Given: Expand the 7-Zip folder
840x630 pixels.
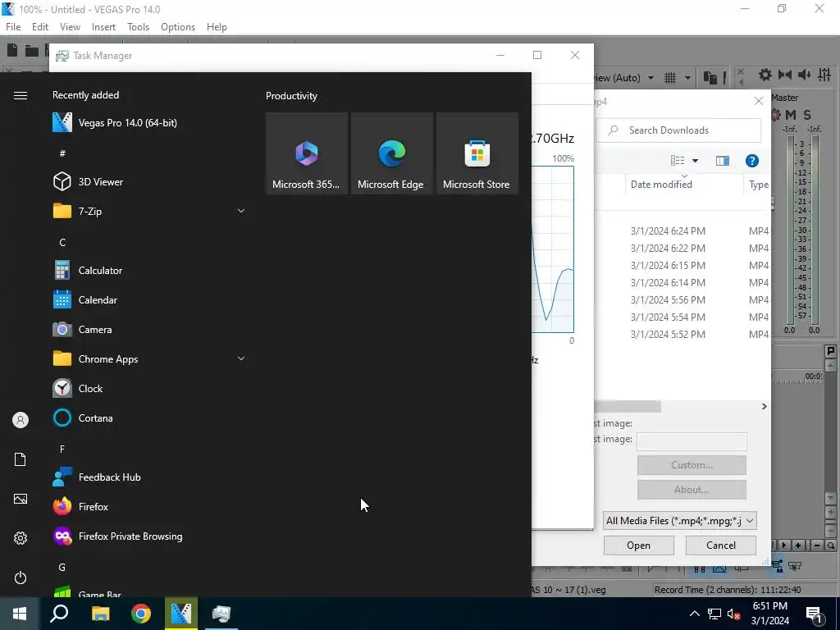Looking at the screenshot, I should (x=241, y=211).
